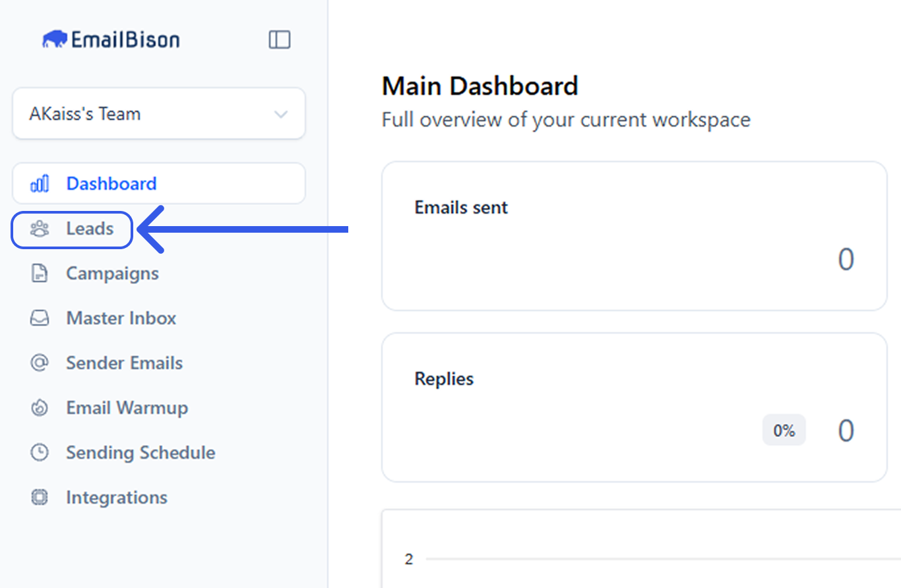Open Integrations via its text label
Viewport: 901px width, 588px height.
click(x=117, y=498)
